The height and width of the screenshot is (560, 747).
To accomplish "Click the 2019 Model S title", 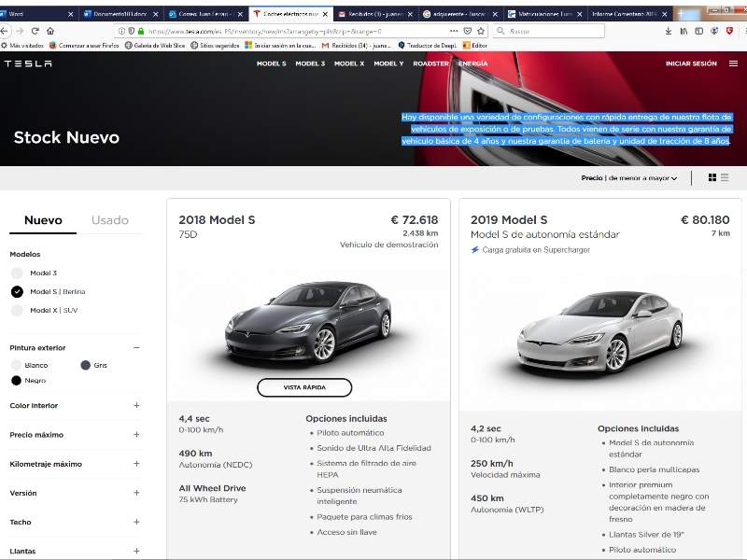I will coord(509,220).
